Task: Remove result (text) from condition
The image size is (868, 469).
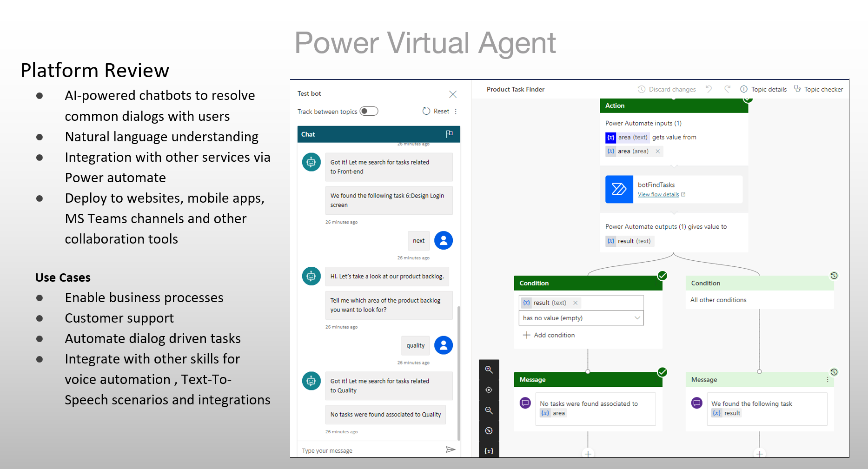Action: click(x=576, y=303)
